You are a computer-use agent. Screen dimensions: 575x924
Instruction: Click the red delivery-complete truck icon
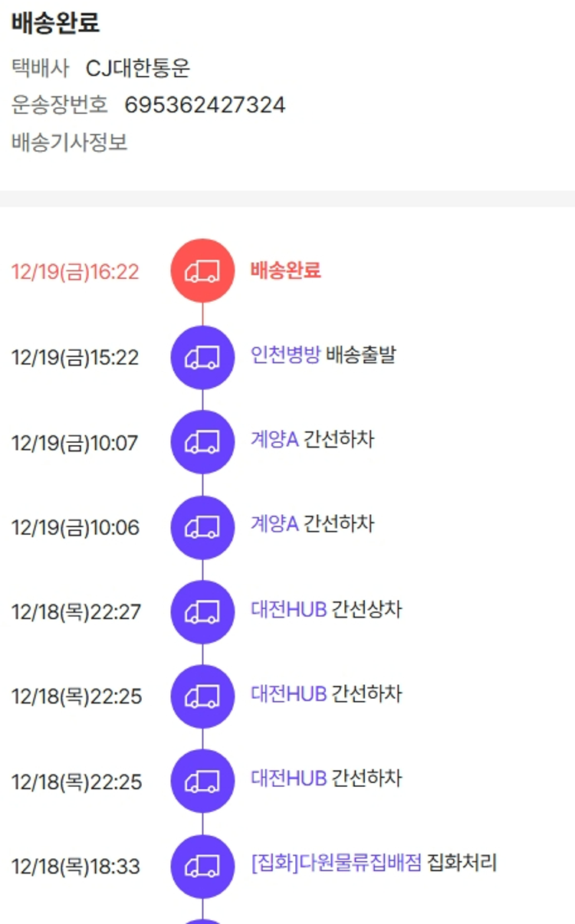click(x=202, y=270)
